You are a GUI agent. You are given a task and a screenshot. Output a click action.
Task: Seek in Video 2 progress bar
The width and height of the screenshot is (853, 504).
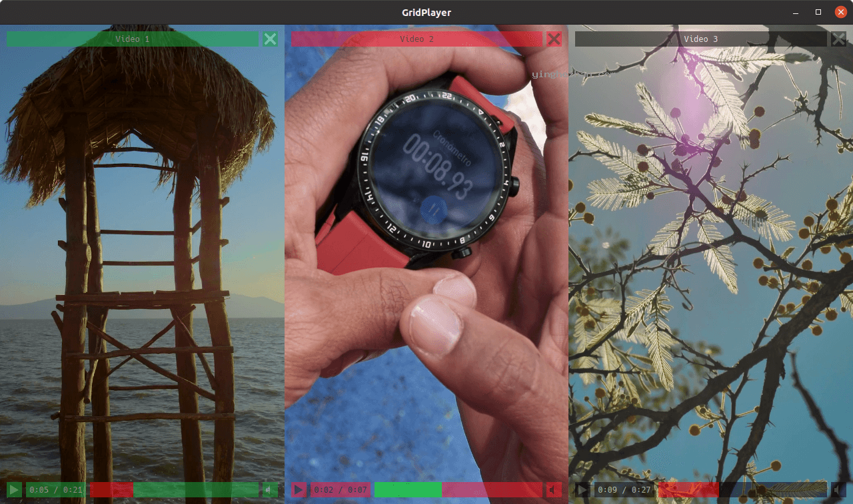click(x=458, y=490)
